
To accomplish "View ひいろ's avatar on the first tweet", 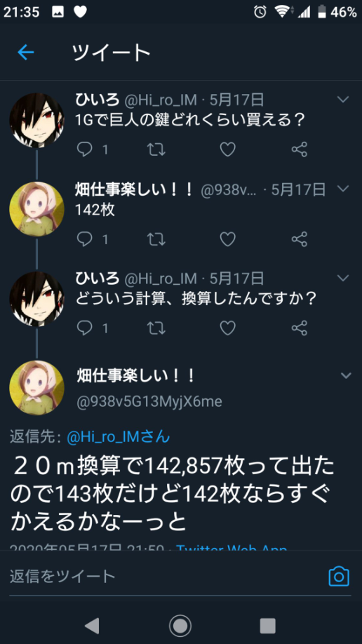I will coord(36,120).
